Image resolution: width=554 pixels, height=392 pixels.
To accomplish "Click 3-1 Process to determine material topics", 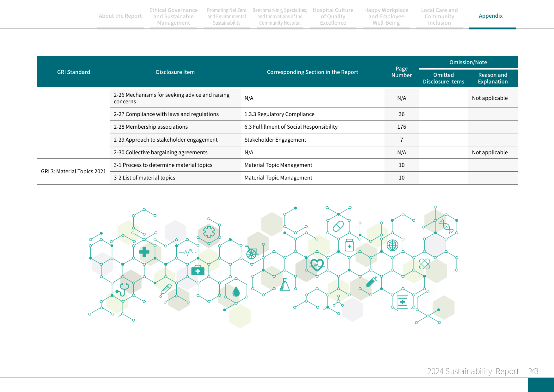I will tap(163, 165).
